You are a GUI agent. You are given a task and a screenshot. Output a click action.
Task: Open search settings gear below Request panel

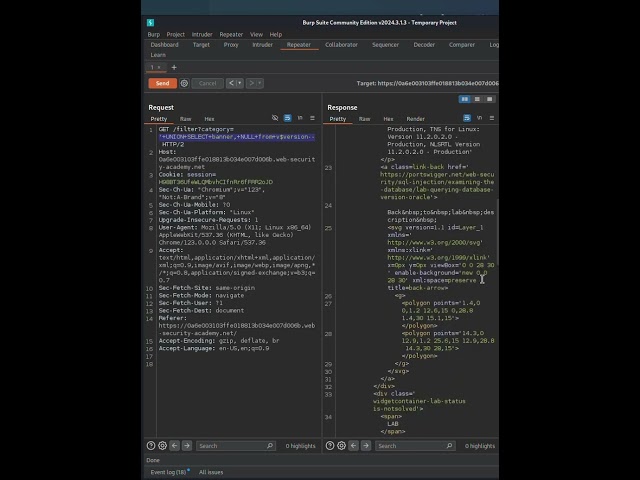(162, 445)
